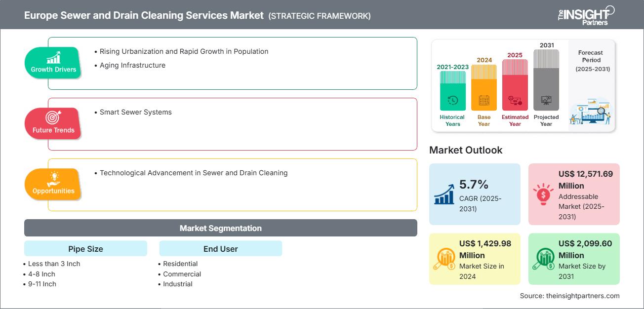This screenshot has height=309, width=644.
Task: Click the Growth Drivers bar chart icon
Action: coord(53,57)
